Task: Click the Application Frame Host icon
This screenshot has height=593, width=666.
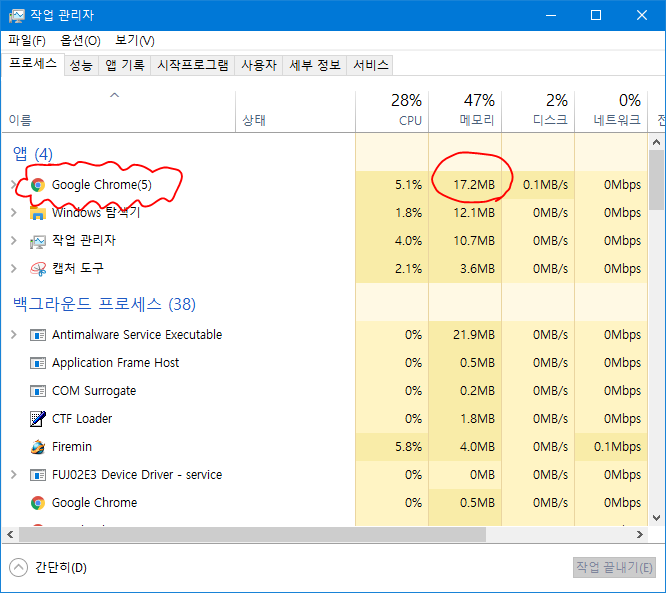Action: click(38, 363)
